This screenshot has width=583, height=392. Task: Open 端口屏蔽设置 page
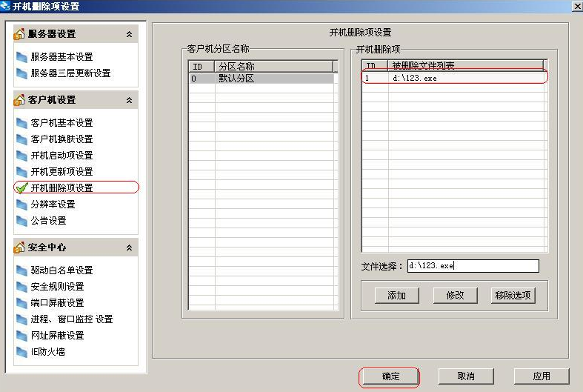point(57,303)
